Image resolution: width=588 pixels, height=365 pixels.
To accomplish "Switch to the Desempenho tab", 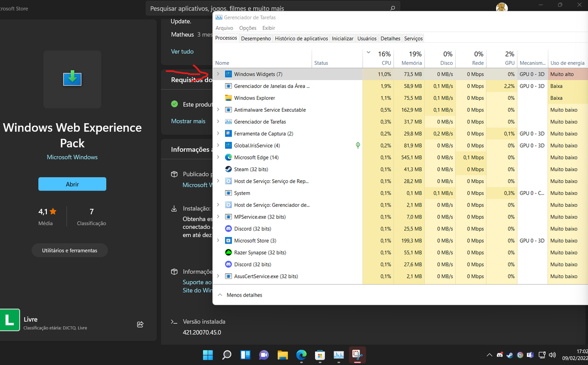I will 256,38.
